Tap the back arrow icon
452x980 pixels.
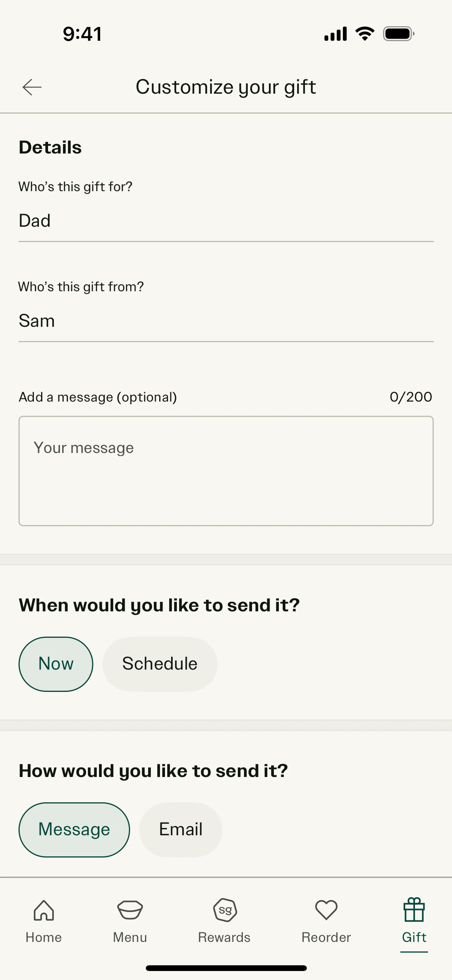tap(32, 87)
